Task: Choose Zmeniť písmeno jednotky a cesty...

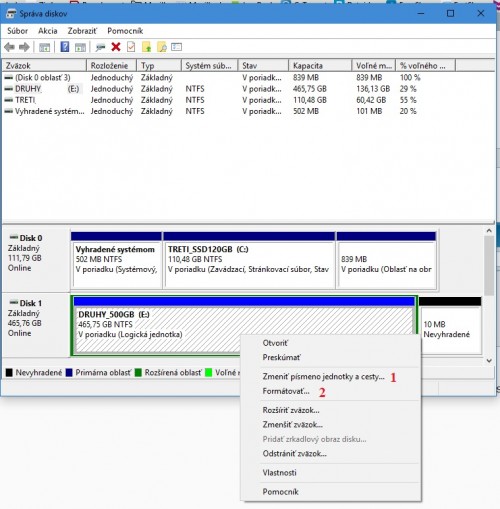Action: [323, 377]
